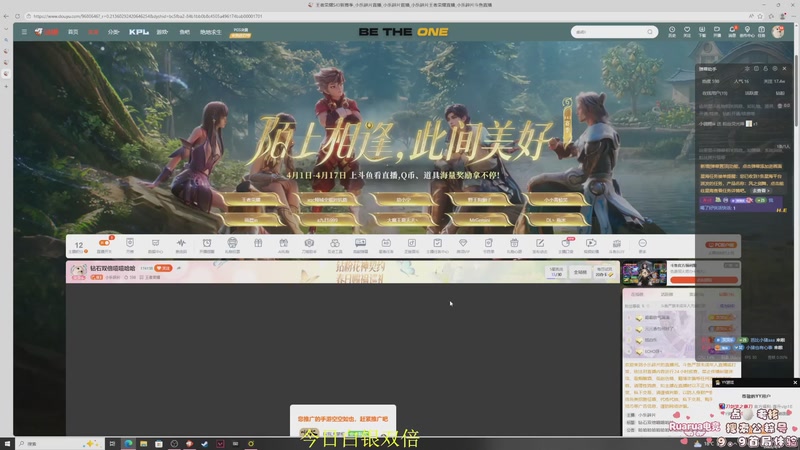Click the Windows taskbar search box
The image size is (800, 450).
[59, 444]
